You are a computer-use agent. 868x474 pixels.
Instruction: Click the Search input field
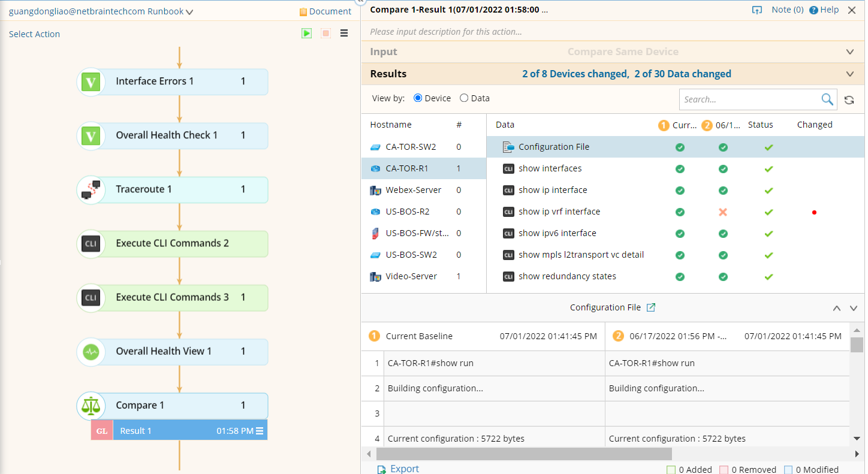click(x=749, y=99)
